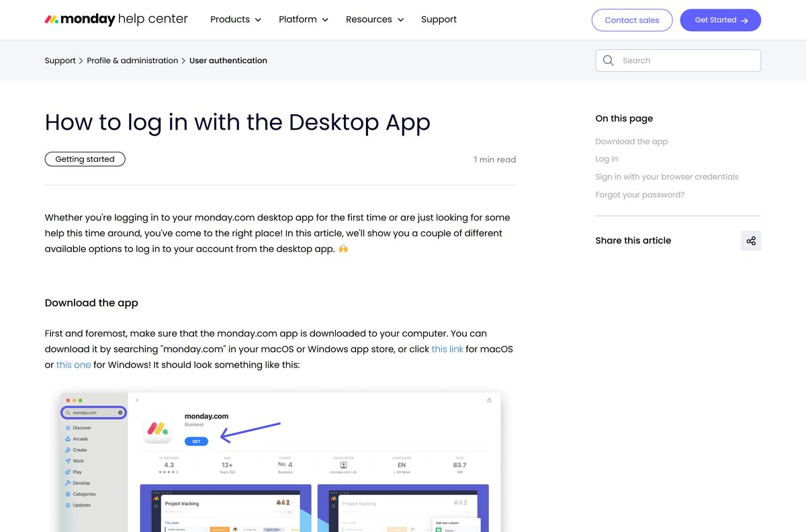This screenshot has height=532, width=806.
Task: Open 'this link' for macOS download
Action: (x=447, y=349)
